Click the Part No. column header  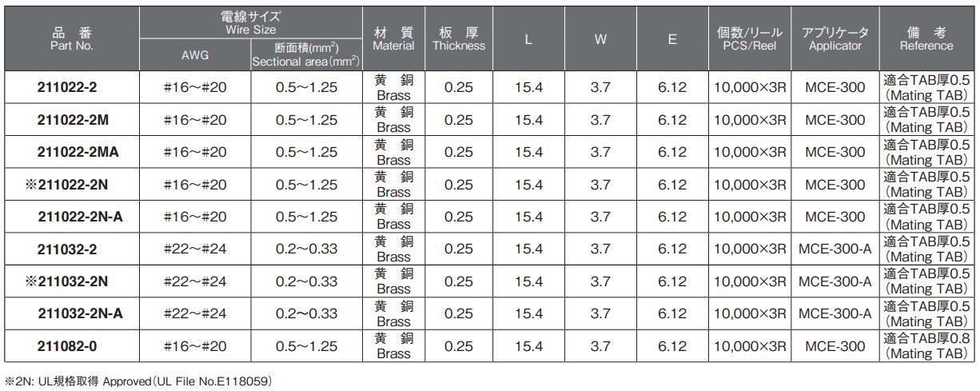pyautogui.click(x=71, y=39)
